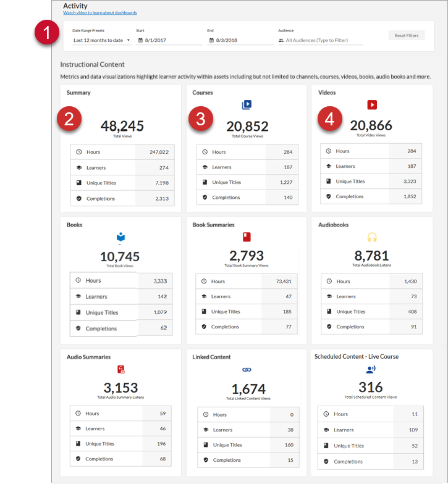
Task: Click the Summary Completions value 2,313
Action: point(162,199)
